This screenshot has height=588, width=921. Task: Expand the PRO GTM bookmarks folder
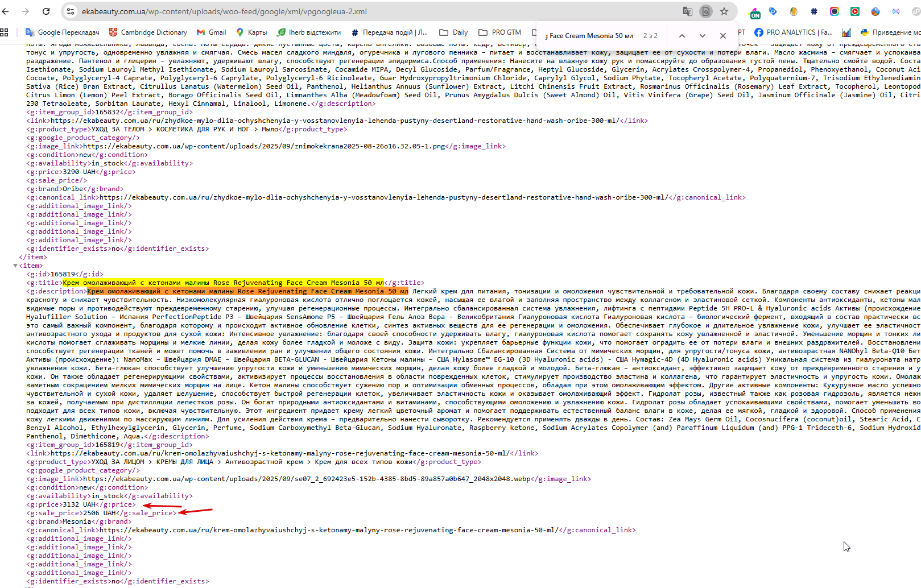[x=499, y=32]
